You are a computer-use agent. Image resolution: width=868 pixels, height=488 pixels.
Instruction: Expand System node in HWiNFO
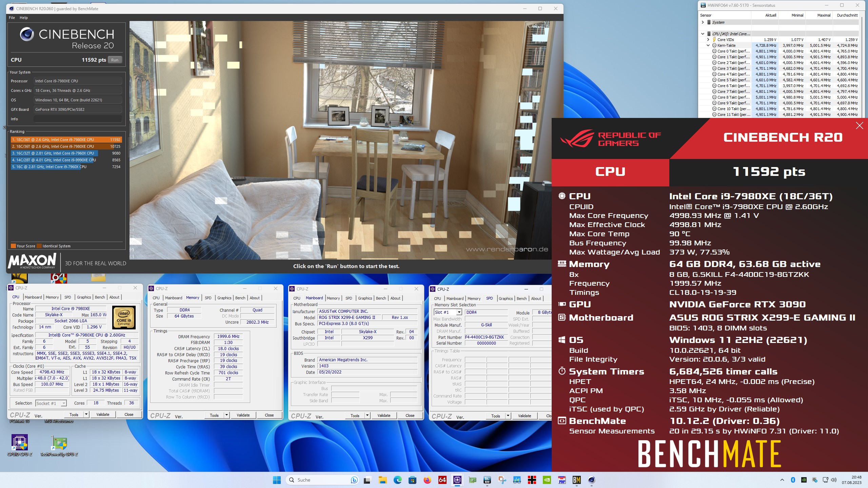(x=703, y=22)
